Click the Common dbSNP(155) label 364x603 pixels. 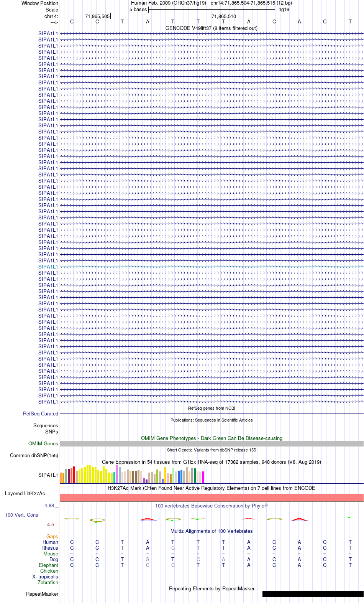pos(34,455)
